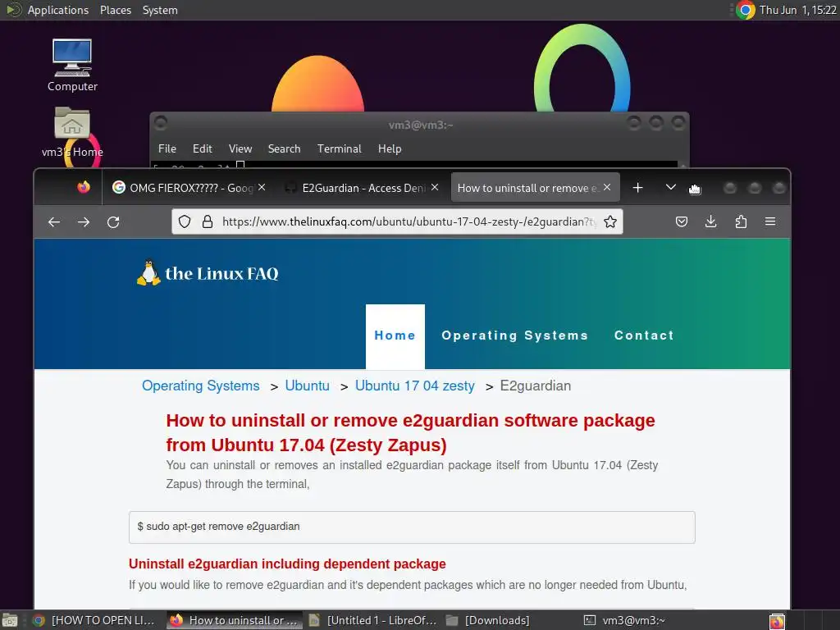Focus the thelinuxfaq.com URL address bar
Image resolution: width=840 pixels, height=630 pixels.
[397, 221]
